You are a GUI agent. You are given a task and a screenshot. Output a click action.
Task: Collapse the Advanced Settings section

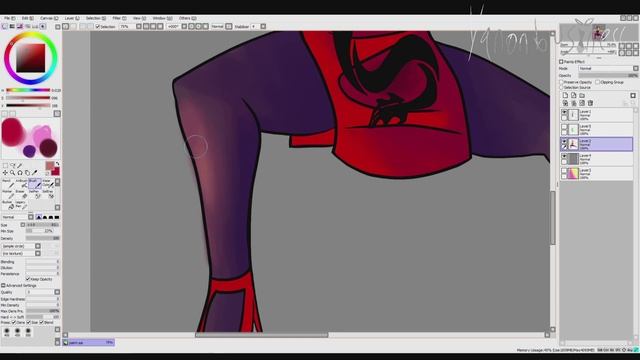[3, 286]
